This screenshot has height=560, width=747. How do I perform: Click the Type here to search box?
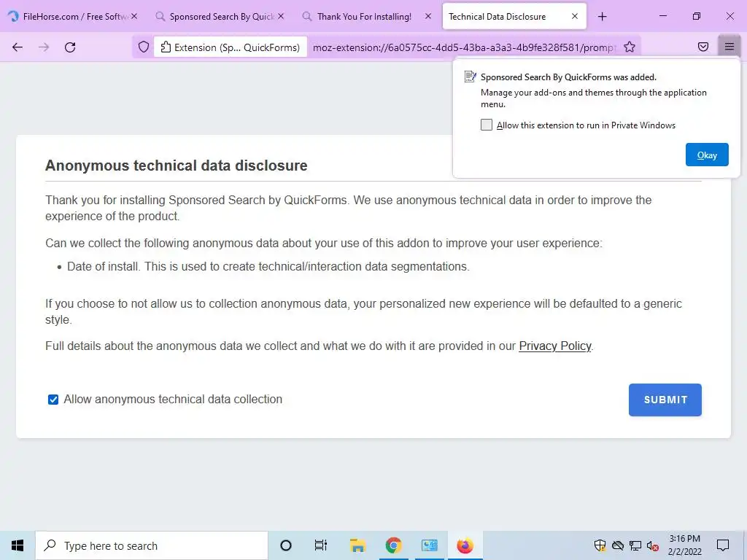[x=152, y=545]
